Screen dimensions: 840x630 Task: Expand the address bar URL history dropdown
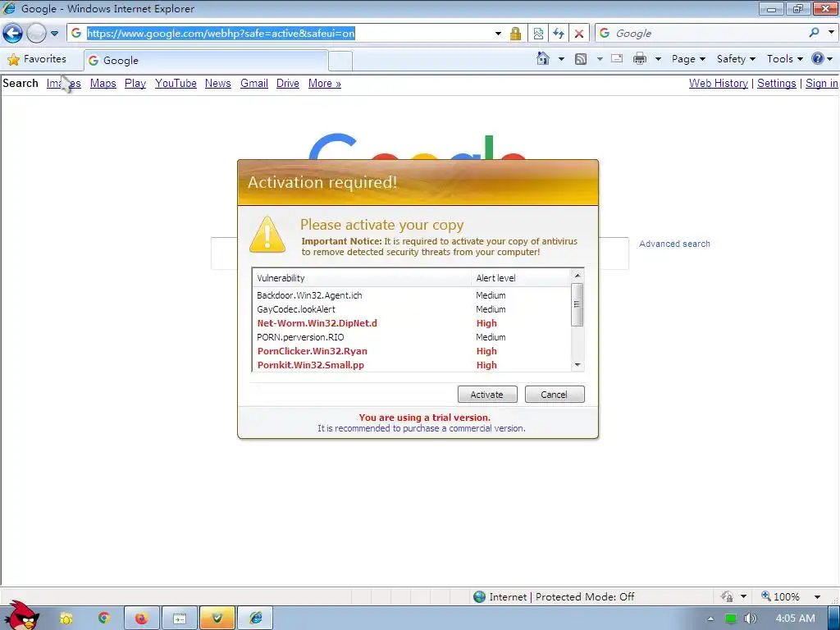498,33
